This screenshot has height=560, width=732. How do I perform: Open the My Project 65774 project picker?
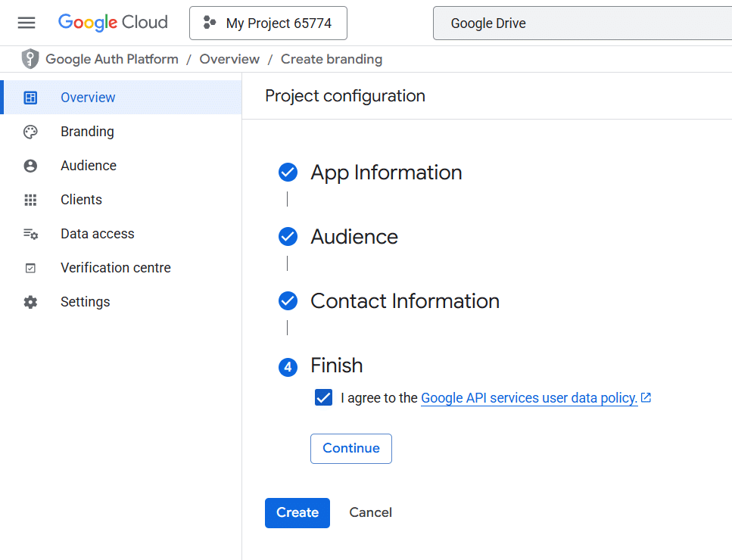tap(268, 23)
